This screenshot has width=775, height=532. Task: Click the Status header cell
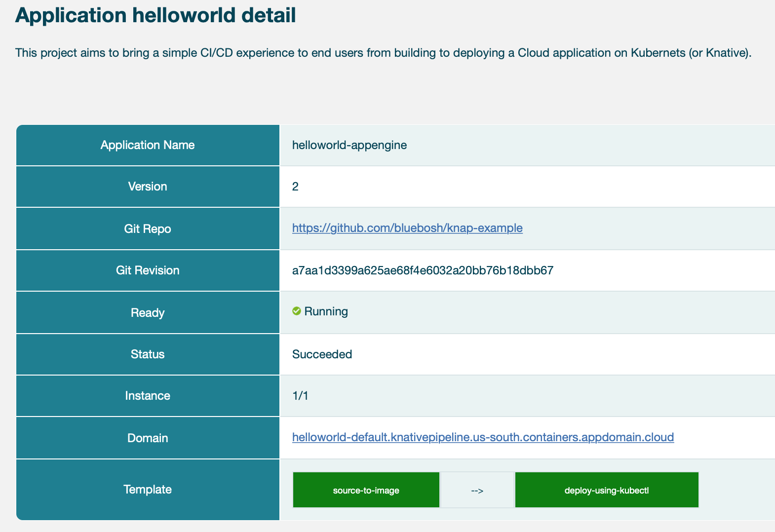(x=148, y=354)
